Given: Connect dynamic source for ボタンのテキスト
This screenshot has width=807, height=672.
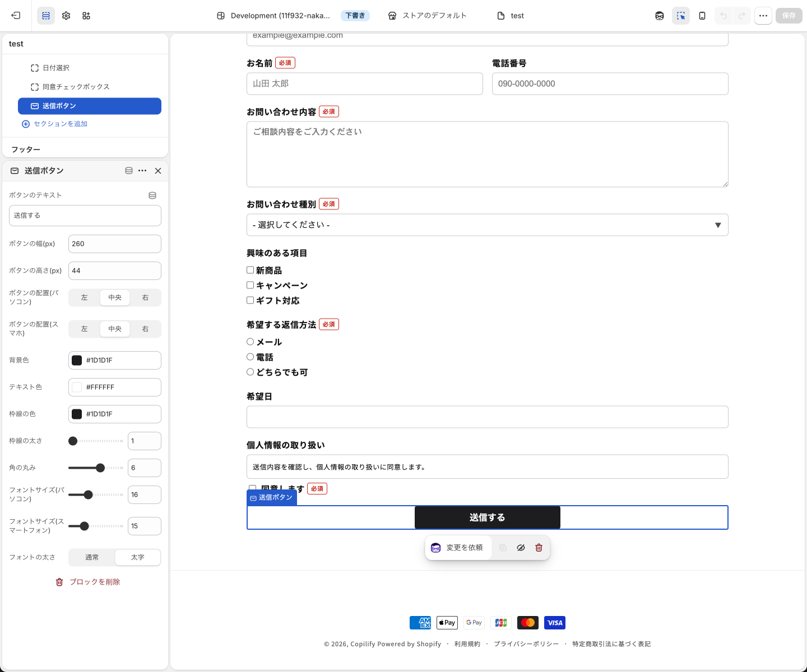Looking at the screenshot, I should tap(152, 195).
